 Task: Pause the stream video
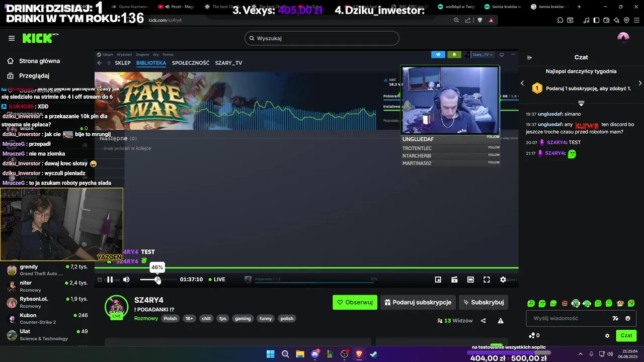point(110,280)
